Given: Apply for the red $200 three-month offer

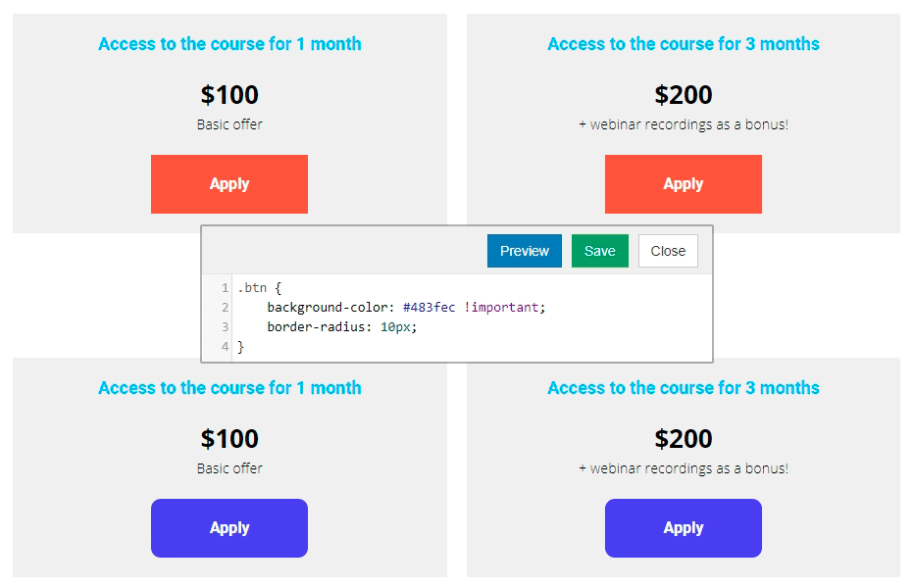Looking at the screenshot, I should (x=684, y=184).
